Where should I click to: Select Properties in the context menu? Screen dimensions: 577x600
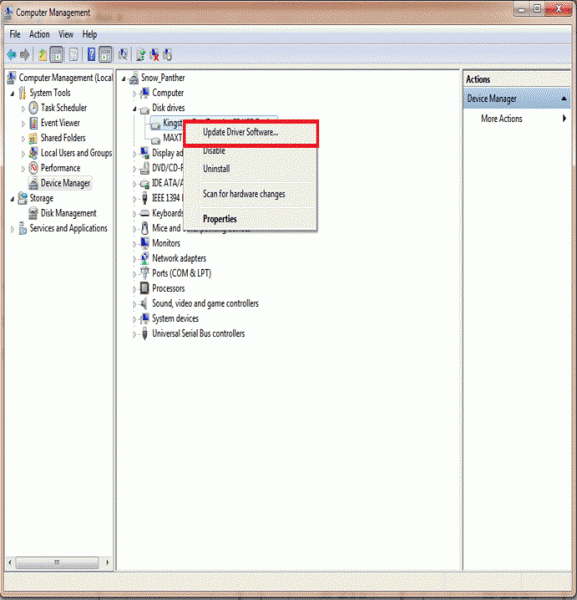220,219
